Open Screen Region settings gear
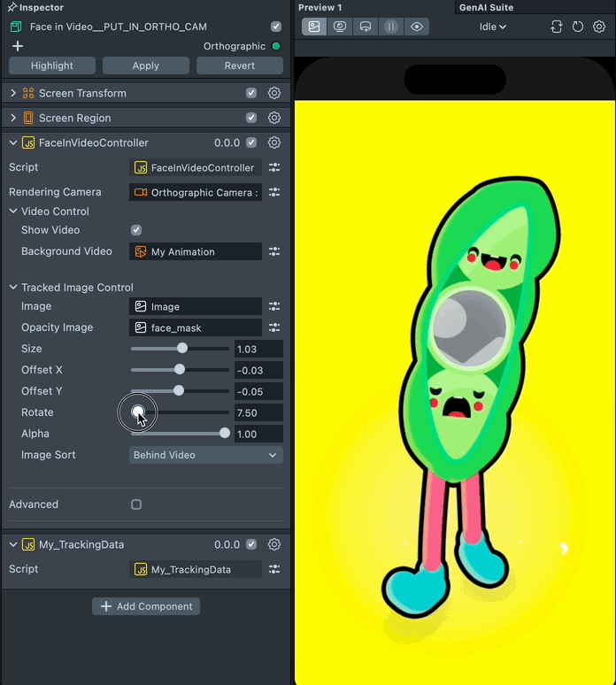The height and width of the screenshot is (685, 616). (x=273, y=118)
